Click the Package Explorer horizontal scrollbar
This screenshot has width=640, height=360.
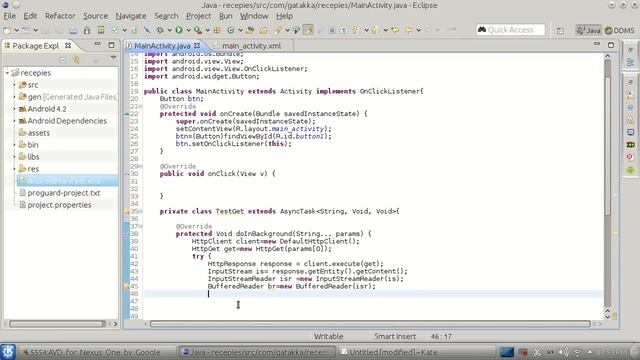pos(57,324)
